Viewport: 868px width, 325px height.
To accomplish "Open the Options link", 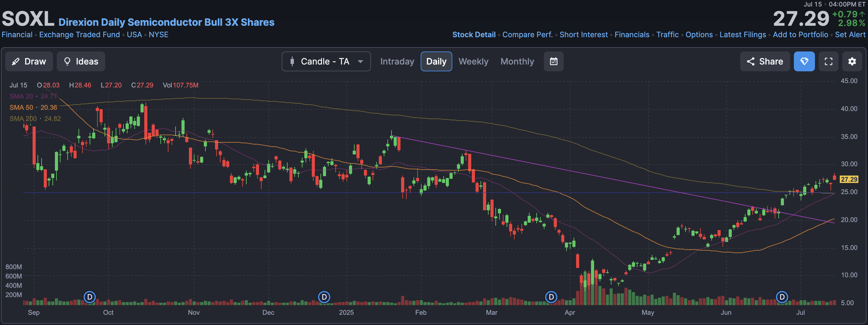I will click(x=699, y=35).
